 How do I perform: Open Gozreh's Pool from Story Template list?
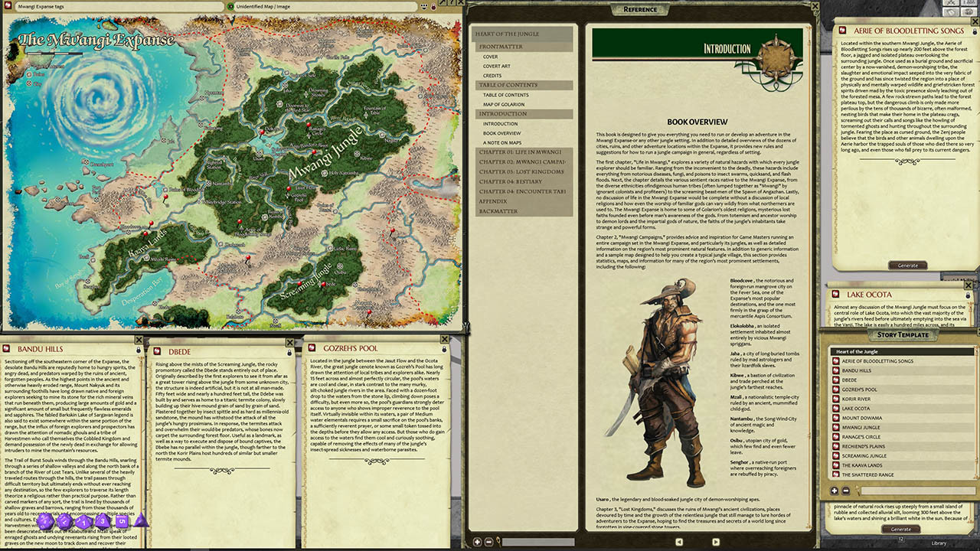tap(860, 390)
